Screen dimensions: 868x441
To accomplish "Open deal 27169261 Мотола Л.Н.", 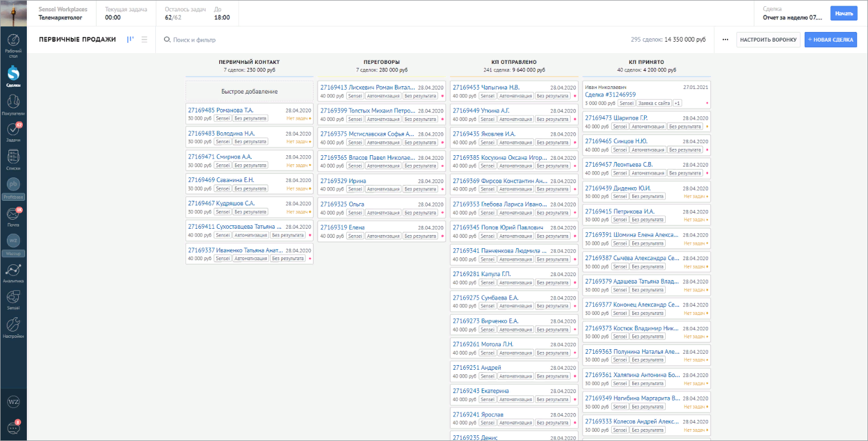I will coord(483,344).
